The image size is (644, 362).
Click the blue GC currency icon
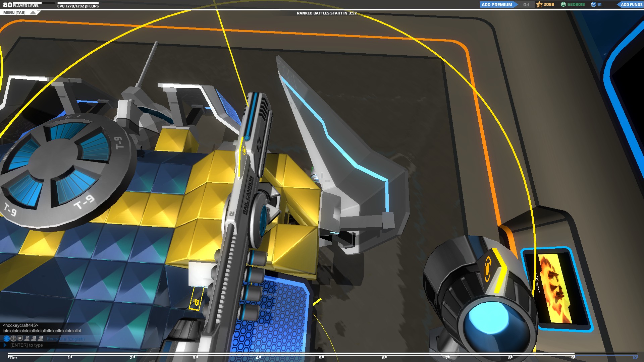pos(594,5)
